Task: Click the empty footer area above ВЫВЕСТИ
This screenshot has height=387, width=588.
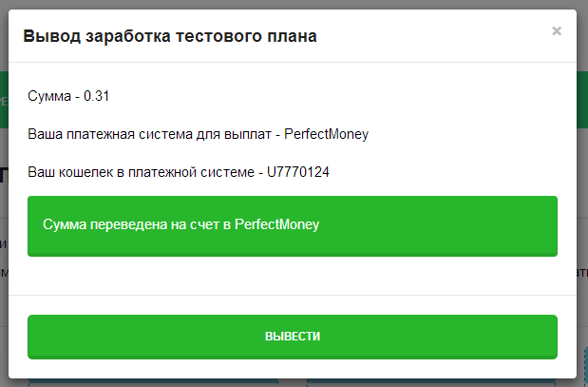Action: click(x=293, y=304)
